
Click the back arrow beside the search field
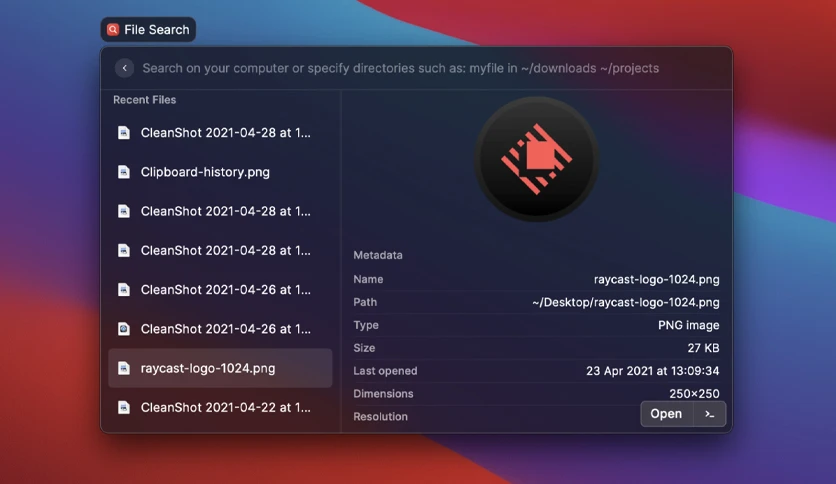124,68
